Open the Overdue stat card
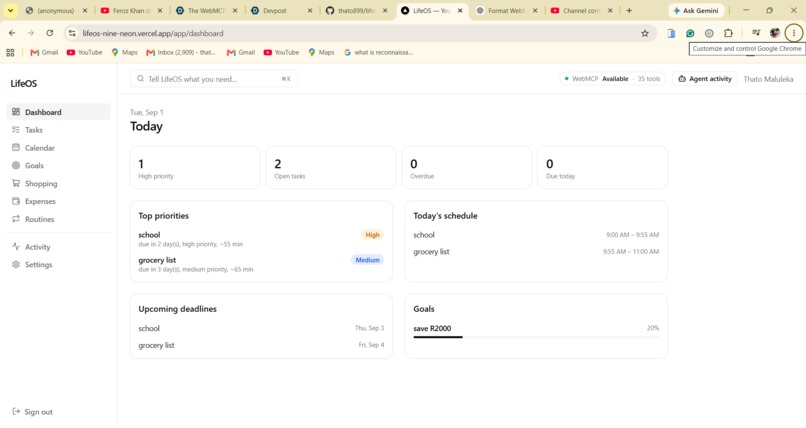Viewport: 806px width, 428px height. pos(467,168)
